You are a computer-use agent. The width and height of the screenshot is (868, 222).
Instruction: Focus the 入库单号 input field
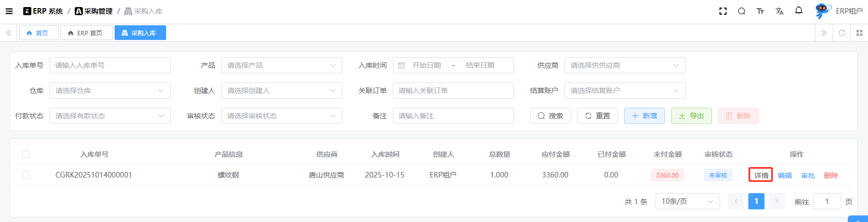click(110, 65)
